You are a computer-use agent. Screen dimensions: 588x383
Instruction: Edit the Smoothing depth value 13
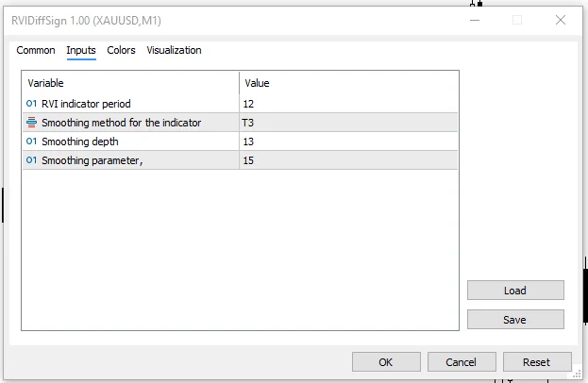[348, 142]
